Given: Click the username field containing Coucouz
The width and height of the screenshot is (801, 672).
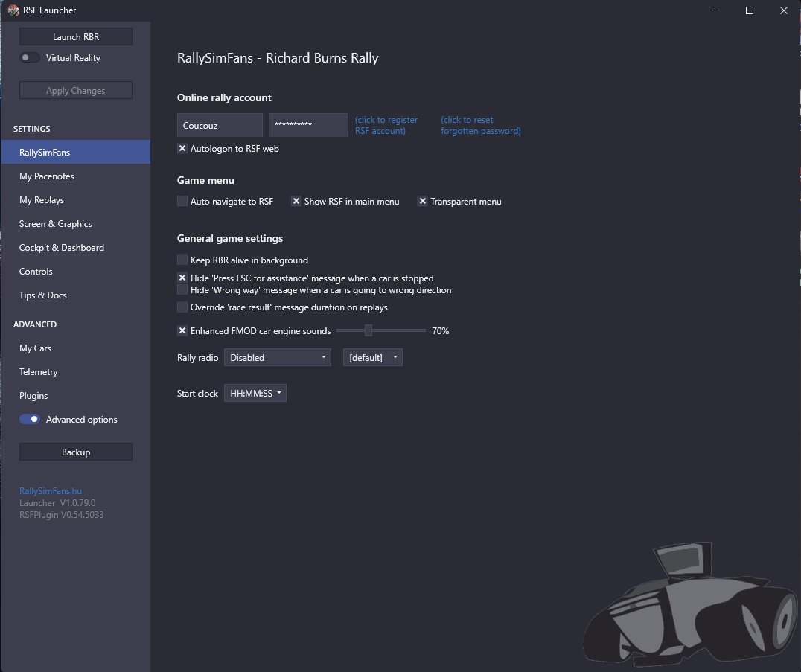Looking at the screenshot, I should click(x=220, y=126).
